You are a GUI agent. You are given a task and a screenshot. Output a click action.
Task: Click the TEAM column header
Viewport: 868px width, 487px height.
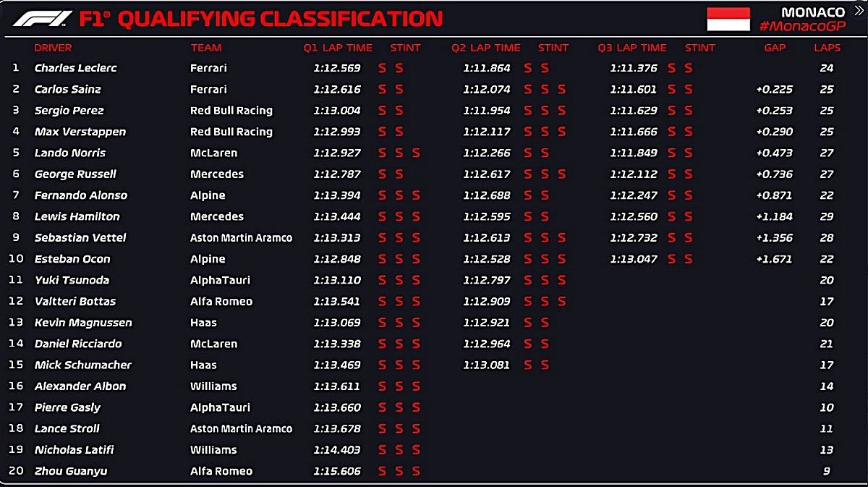click(206, 48)
